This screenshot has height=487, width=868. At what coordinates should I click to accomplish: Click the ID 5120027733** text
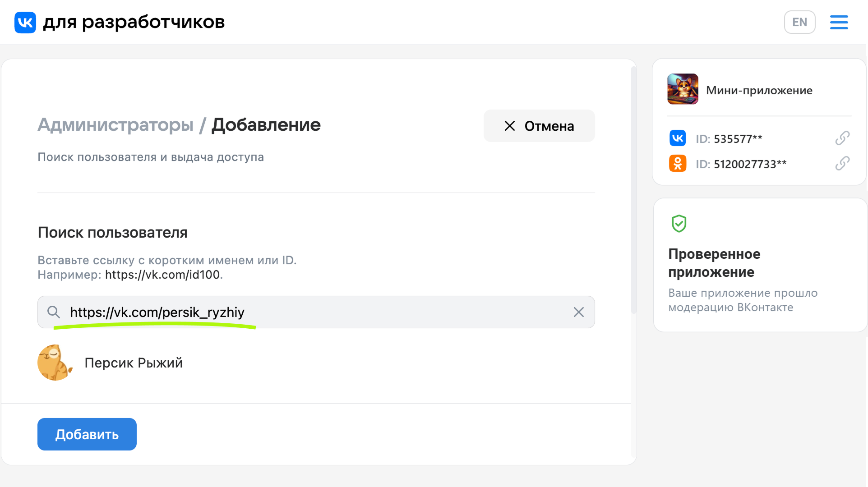pos(741,164)
